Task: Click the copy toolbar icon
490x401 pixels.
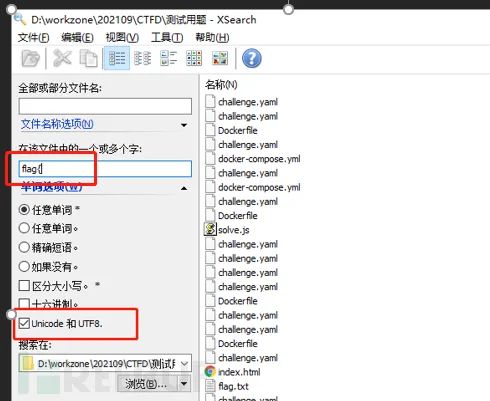Action: (x=88, y=58)
